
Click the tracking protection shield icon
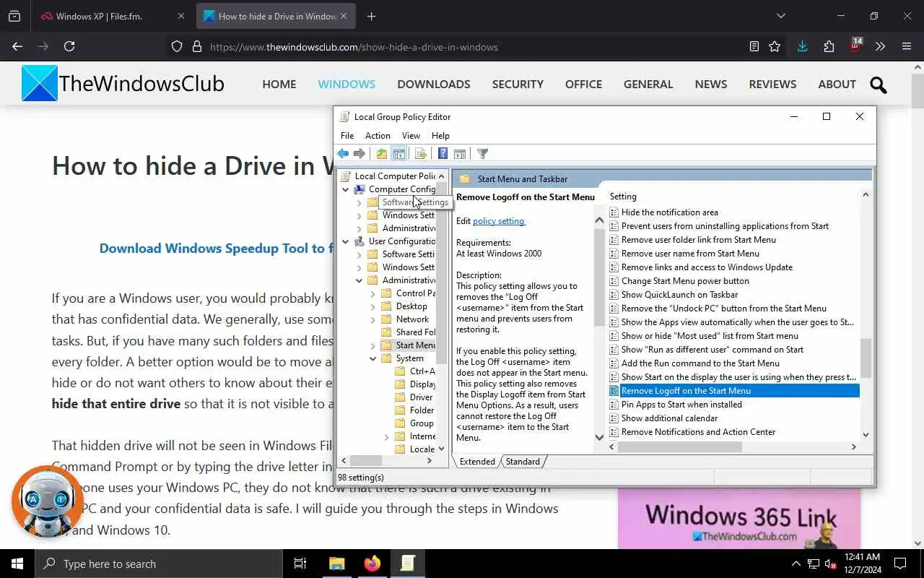point(177,47)
